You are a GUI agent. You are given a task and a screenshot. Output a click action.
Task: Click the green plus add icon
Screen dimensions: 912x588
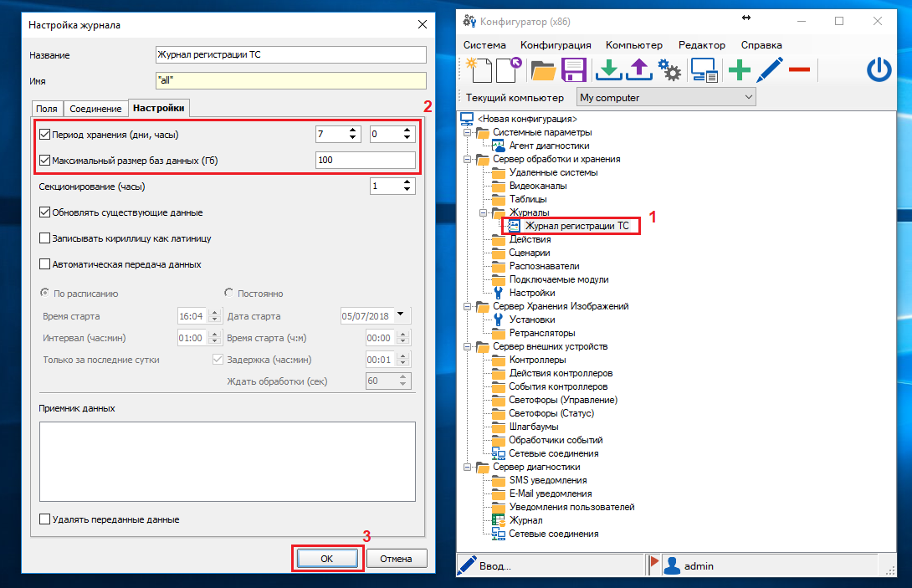click(739, 70)
